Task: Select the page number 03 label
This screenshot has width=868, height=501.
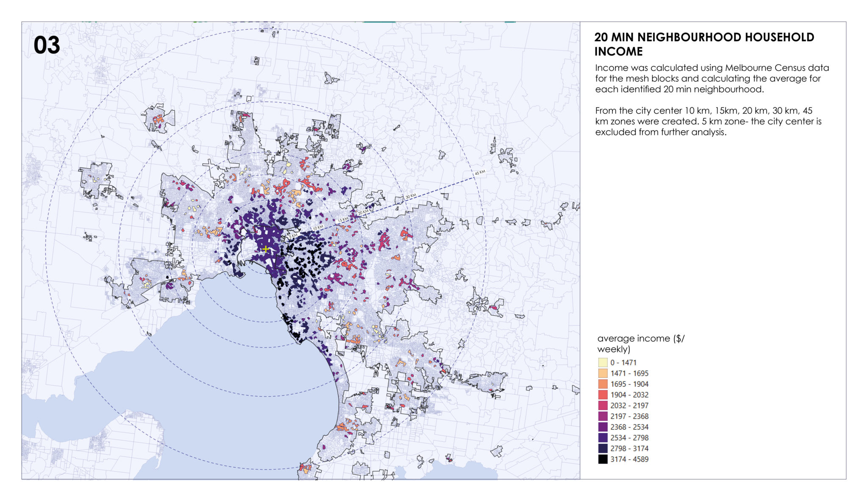Action: click(47, 45)
